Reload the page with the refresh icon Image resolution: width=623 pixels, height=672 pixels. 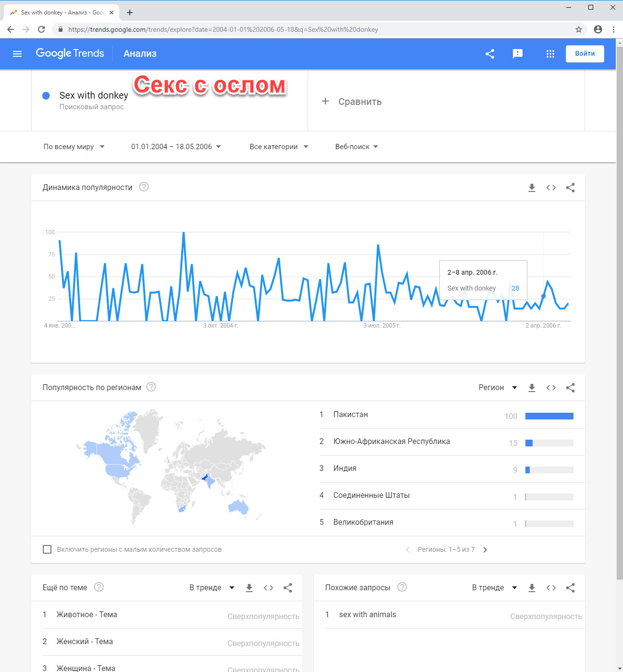41,29
